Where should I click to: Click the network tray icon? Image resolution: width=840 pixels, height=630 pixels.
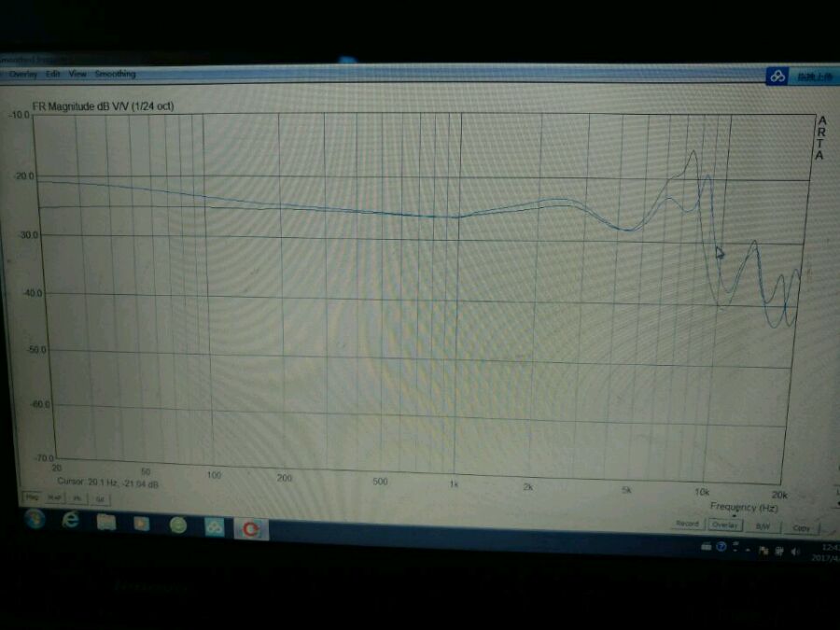779,550
